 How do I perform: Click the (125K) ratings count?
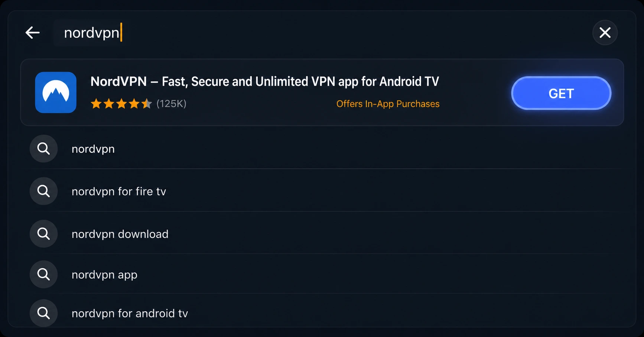(172, 104)
